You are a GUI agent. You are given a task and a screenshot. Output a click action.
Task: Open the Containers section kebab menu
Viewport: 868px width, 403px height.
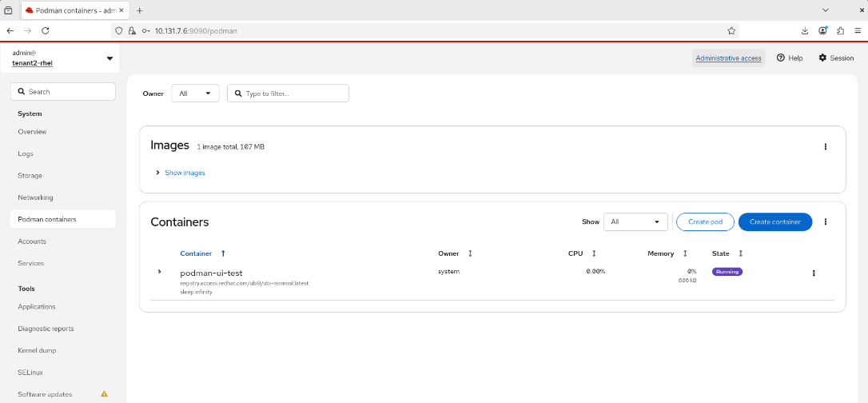click(x=826, y=222)
